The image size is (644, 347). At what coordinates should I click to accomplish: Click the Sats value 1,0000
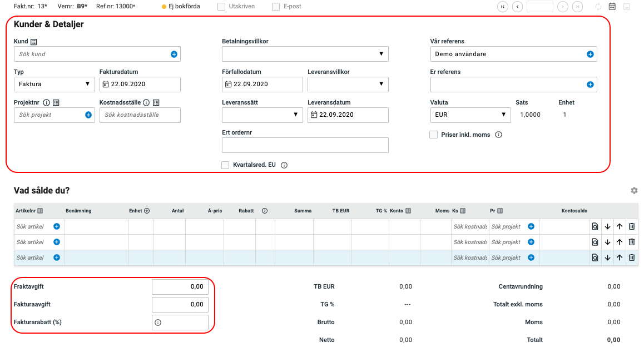coord(530,115)
